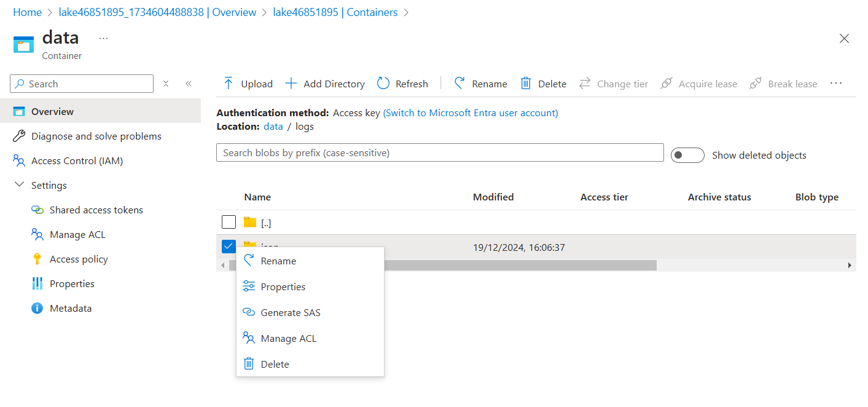The width and height of the screenshot is (868, 407).
Task: Click the Search blobs by prefix field
Action: (440, 152)
